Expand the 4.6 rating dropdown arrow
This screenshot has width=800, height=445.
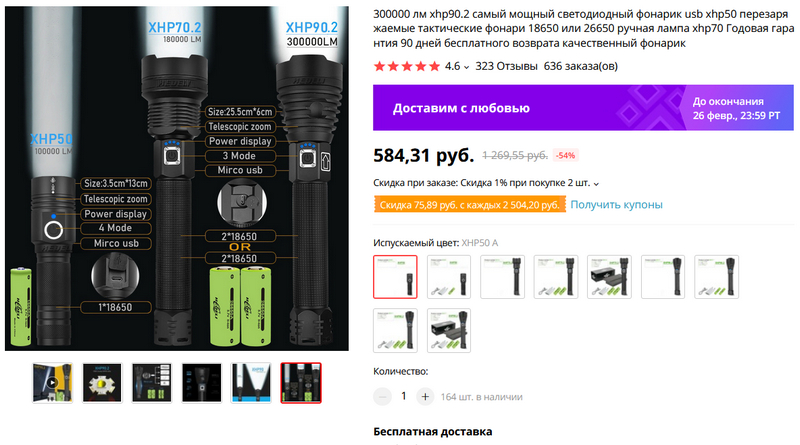(466, 67)
